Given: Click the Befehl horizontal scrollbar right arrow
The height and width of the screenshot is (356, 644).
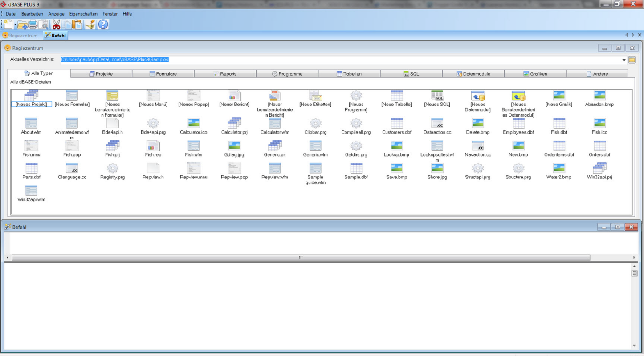Looking at the screenshot, I should tap(634, 258).
